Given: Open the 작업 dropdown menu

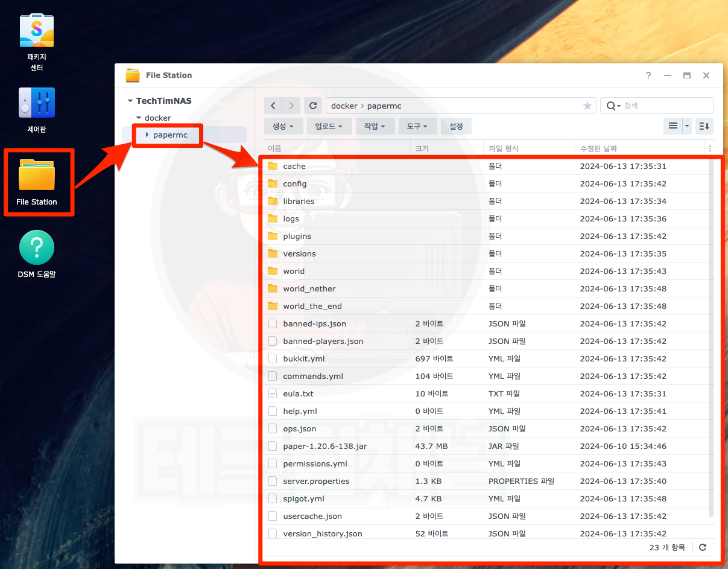Looking at the screenshot, I should point(375,126).
